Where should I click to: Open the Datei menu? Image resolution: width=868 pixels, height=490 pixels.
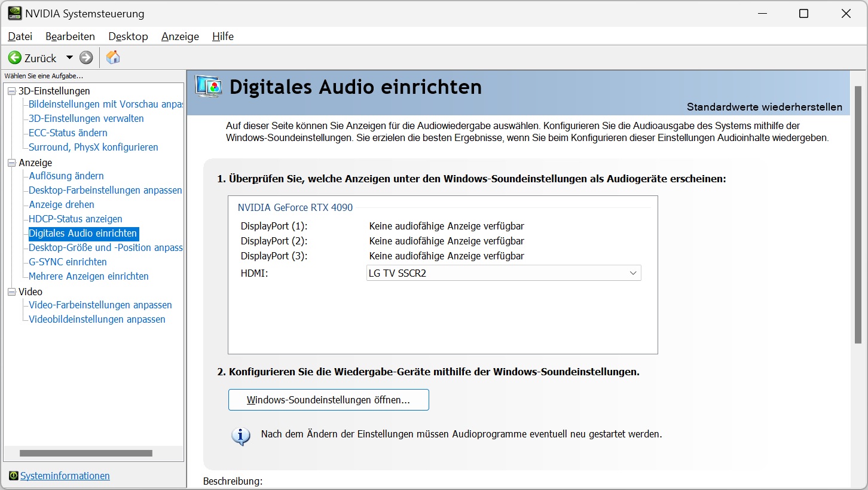(20, 36)
